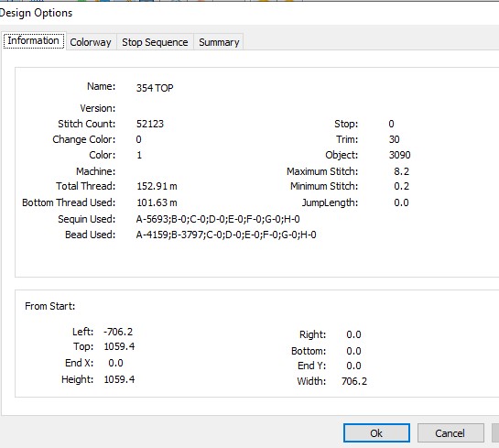The image size is (499, 448).
Task: Click the Bottom Thread Used label
Action: point(69,202)
